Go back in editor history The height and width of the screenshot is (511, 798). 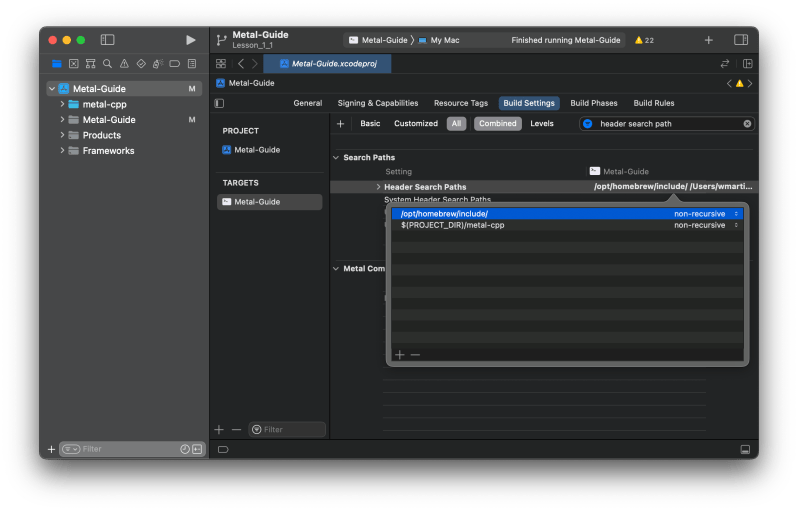(x=241, y=64)
